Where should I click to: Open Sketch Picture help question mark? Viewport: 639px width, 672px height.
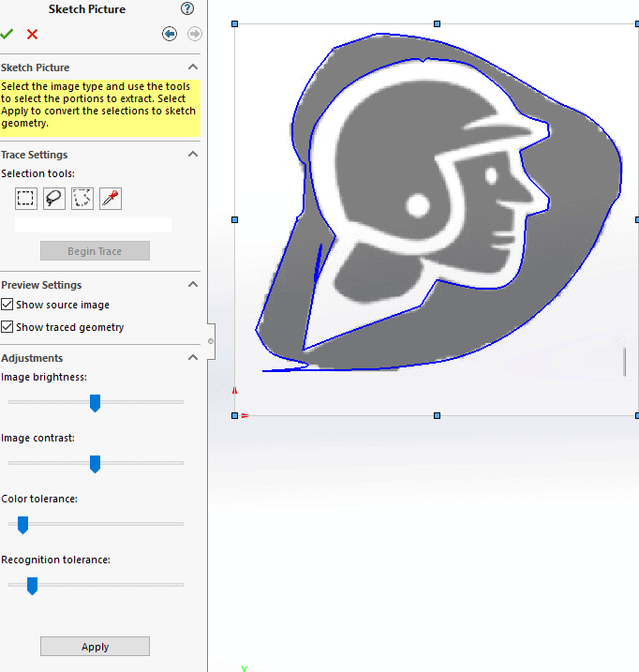click(187, 8)
